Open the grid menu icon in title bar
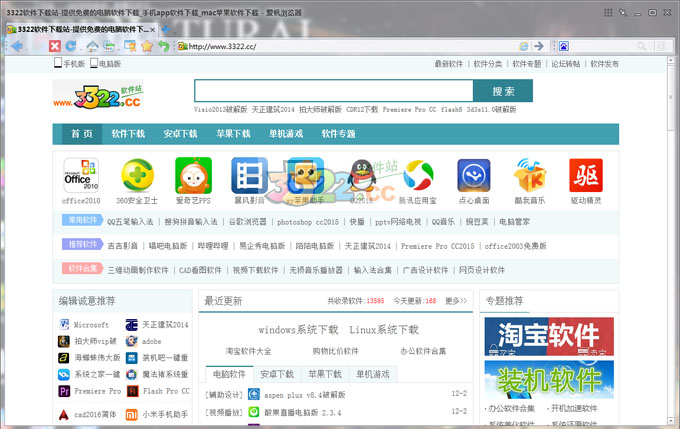Viewport: 680px width, 429px height. tap(608, 13)
